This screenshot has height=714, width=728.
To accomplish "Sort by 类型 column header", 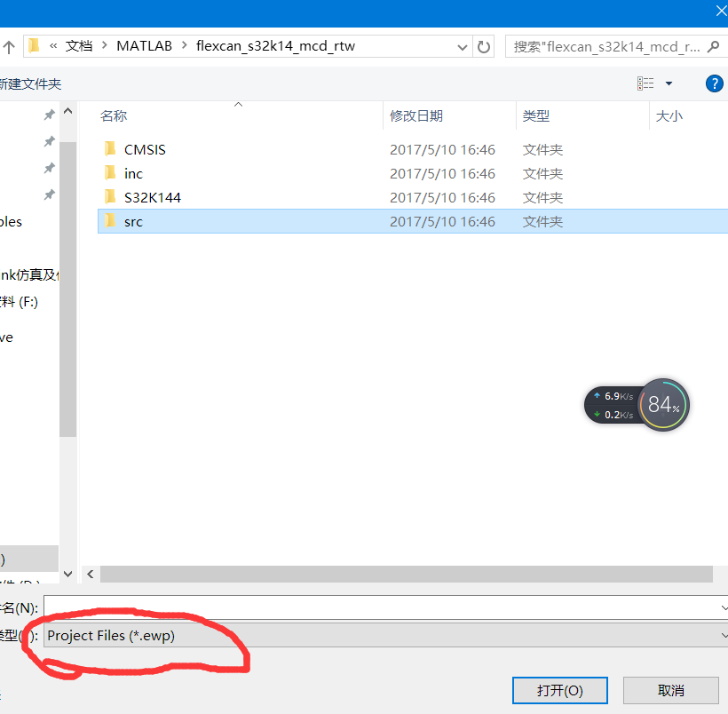I will pyautogui.click(x=535, y=115).
